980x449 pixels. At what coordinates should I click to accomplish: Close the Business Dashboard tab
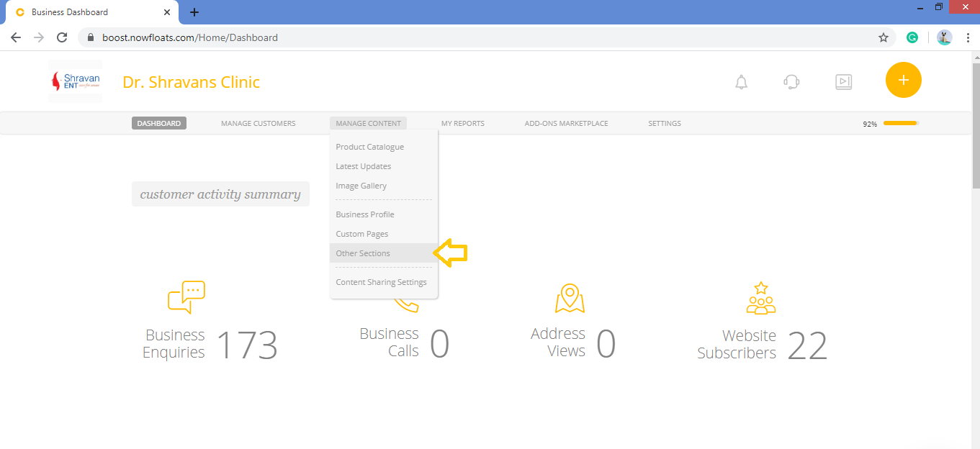click(x=167, y=12)
